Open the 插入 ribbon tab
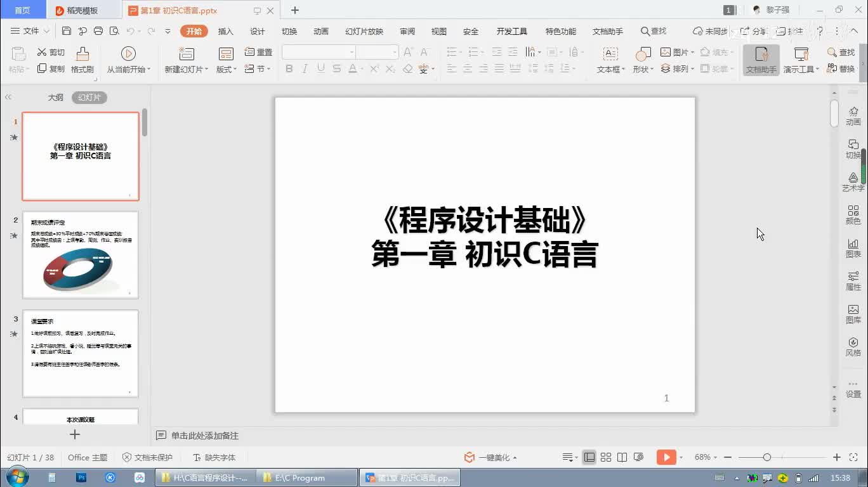The height and width of the screenshot is (487, 868). point(226,31)
